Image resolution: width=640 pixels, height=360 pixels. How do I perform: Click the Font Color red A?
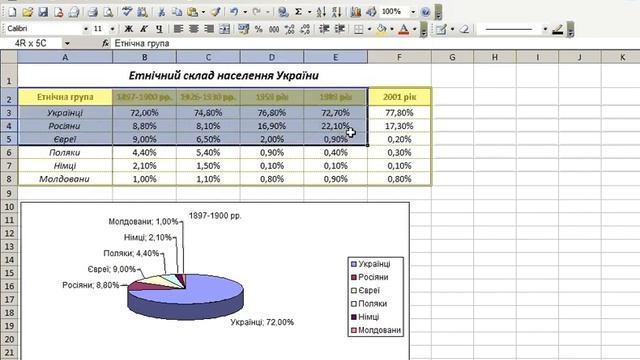[404, 29]
